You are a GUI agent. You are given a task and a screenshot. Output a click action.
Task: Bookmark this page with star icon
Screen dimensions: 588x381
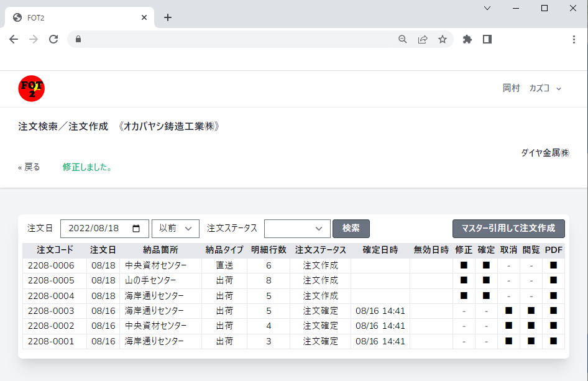[x=443, y=39]
